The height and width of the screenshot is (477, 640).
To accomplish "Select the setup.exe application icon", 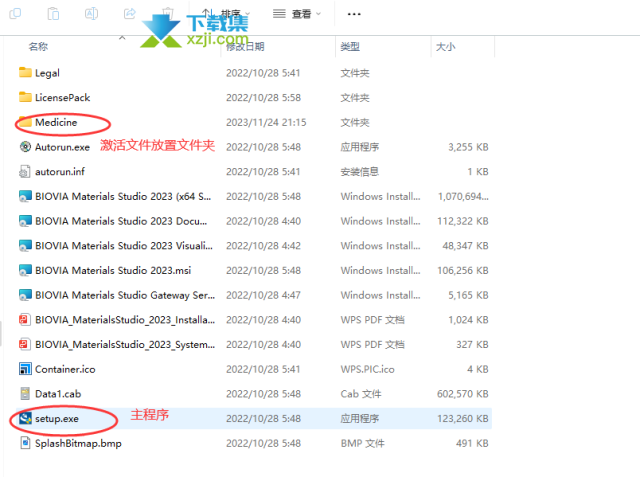I will pyautogui.click(x=25, y=418).
